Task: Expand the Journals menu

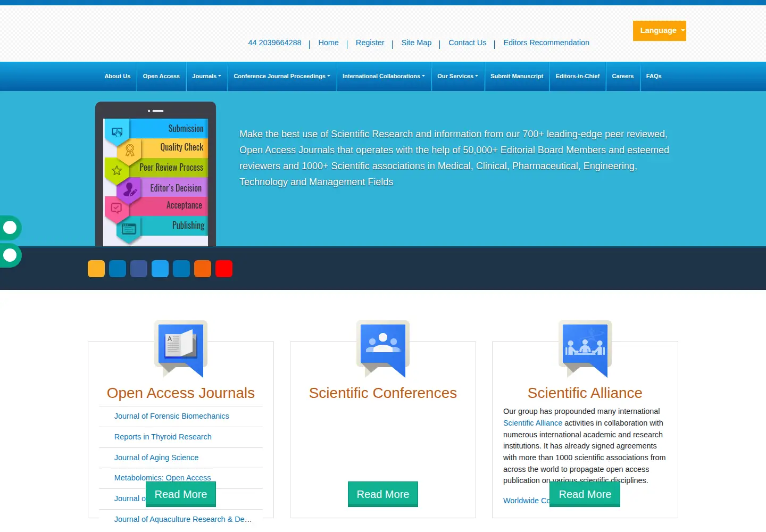Action: point(206,76)
